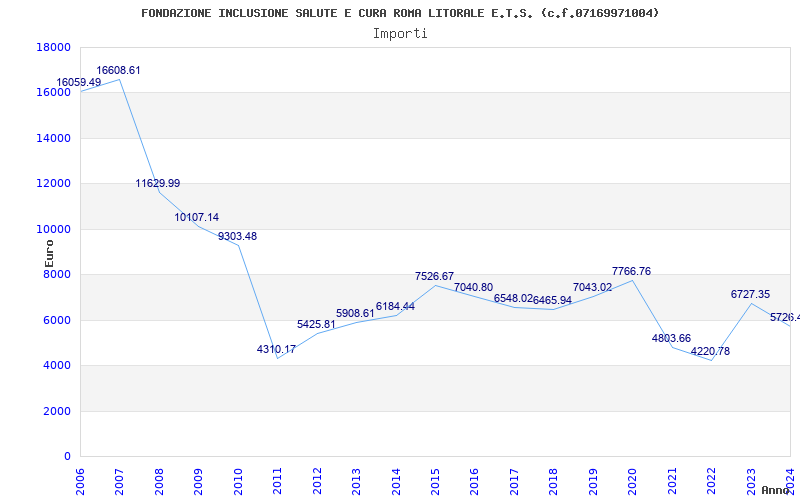Click y-axis value 12000
The width and height of the screenshot is (800, 500).
[54, 184]
